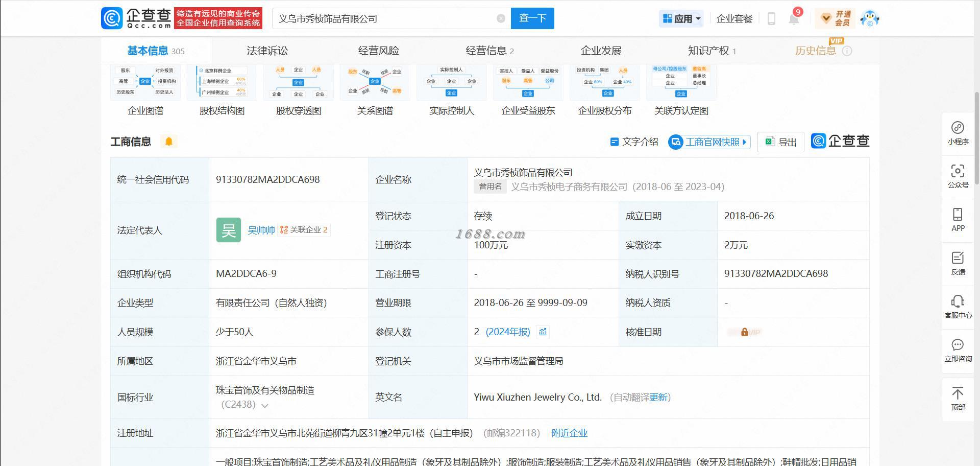Image resolution: width=980 pixels, height=466 pixels.
Task: Open the 股权结构图 thumbnail
Action: [222, 82]
